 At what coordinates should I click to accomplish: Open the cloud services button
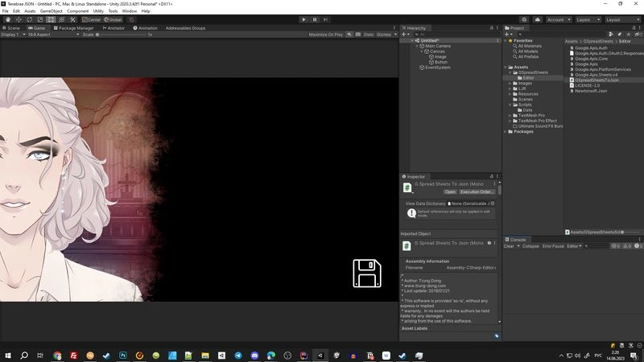pyautogui.click(x=538, y=19)
